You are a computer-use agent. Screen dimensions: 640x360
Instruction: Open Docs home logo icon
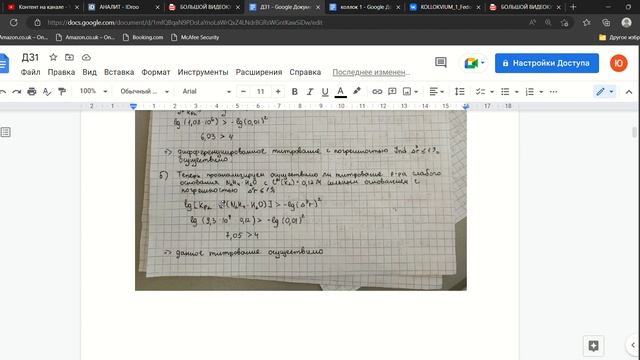point(4,63)
